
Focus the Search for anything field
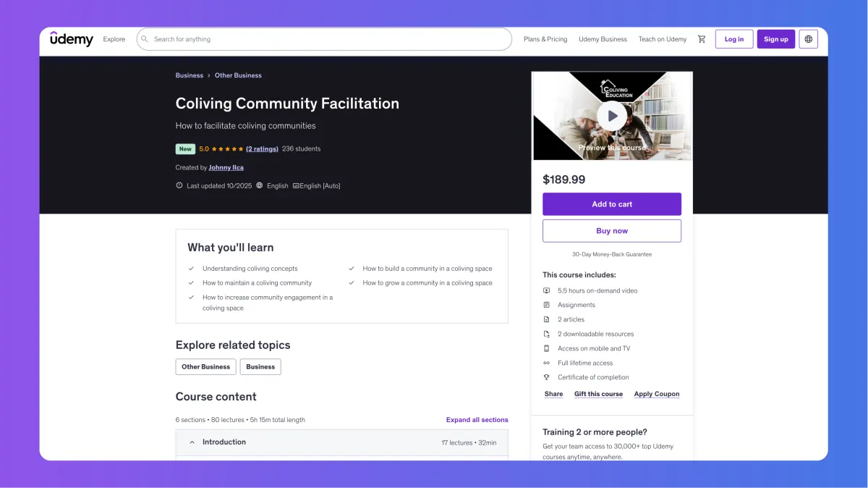(x=324, y=39)
